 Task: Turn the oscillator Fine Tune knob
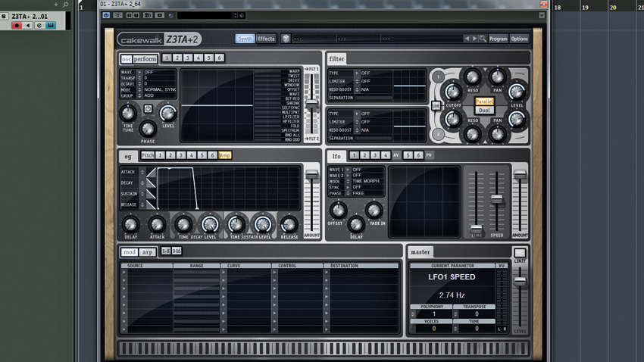[128, 113]
